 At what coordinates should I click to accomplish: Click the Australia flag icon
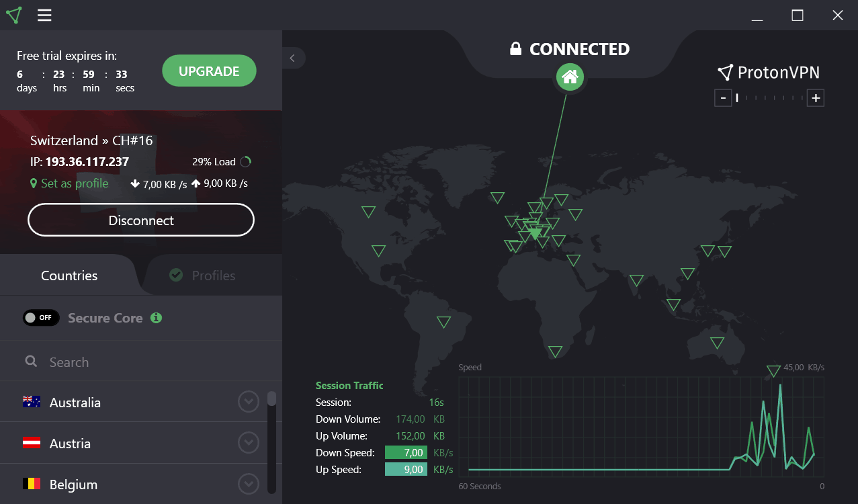[32, 402]
